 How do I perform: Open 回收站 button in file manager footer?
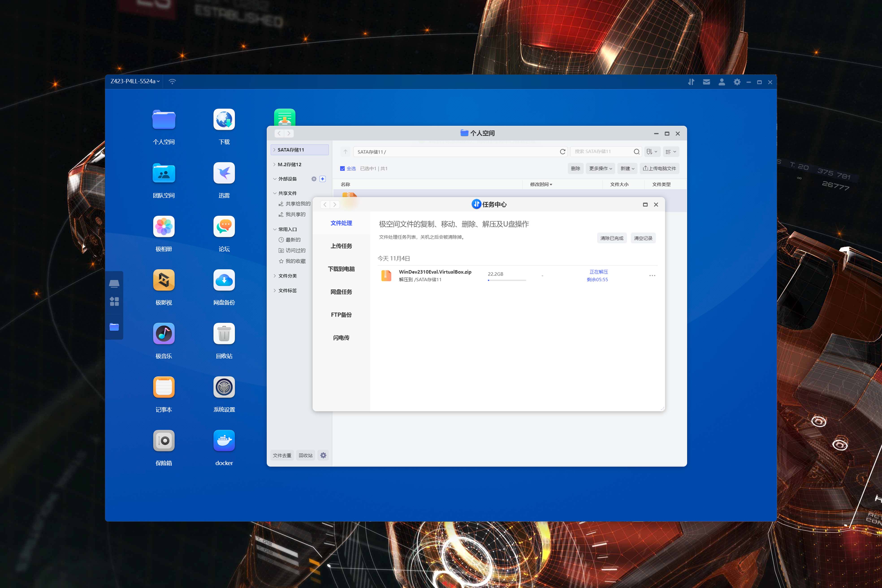click(306, 455)
